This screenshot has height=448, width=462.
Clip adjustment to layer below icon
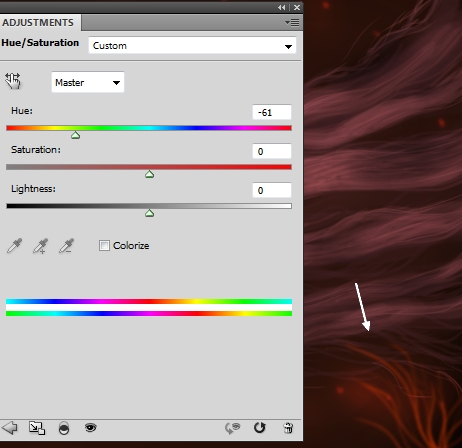[64, 428]
